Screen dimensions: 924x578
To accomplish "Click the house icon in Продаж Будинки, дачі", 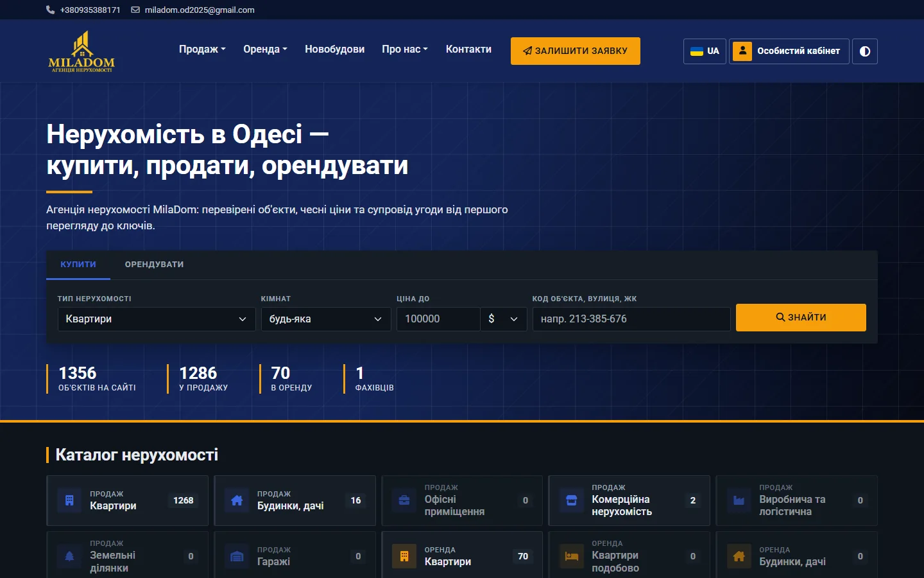I will 237,500.
